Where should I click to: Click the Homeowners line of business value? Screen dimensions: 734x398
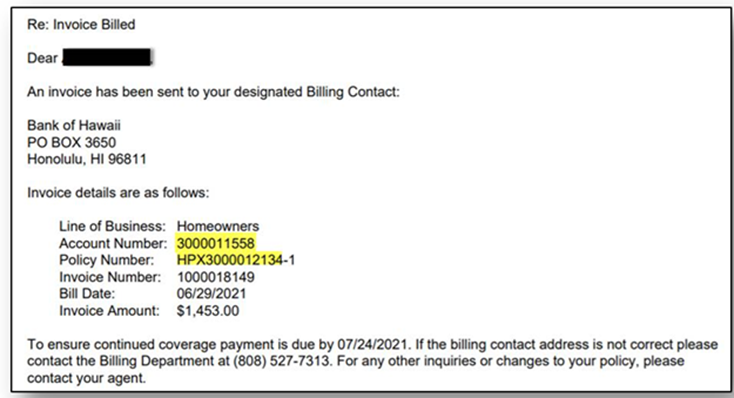pos(218,226)
